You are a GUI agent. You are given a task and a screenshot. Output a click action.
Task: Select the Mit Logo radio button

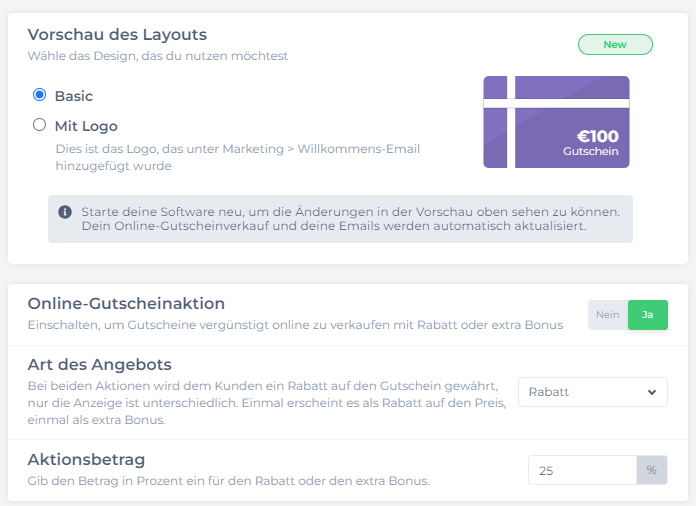[40, 125]
